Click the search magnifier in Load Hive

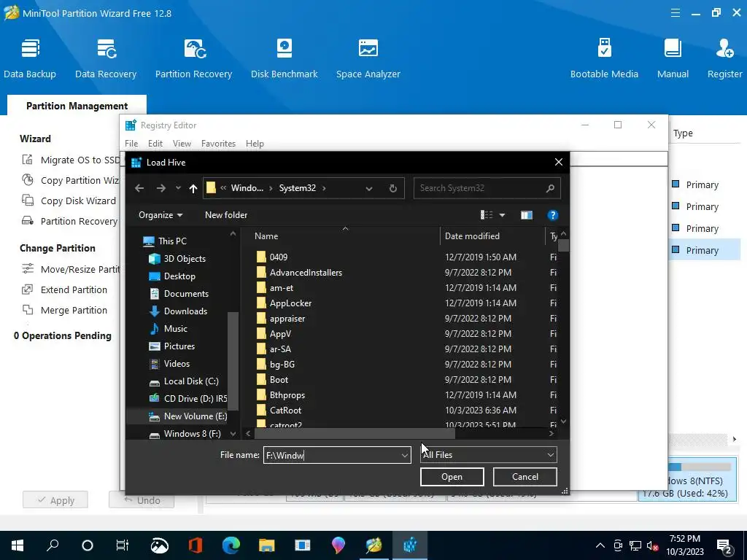pyautogui.click(x=550, y=188)
